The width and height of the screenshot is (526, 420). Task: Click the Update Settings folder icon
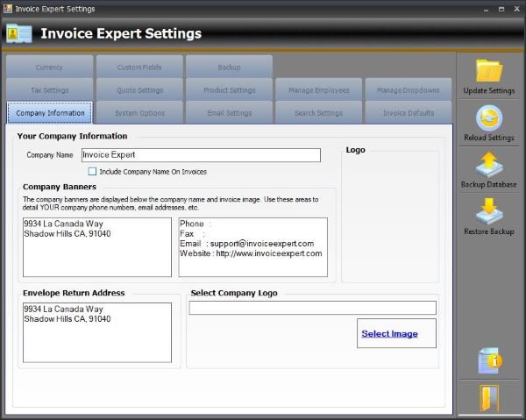pos(489,71)
